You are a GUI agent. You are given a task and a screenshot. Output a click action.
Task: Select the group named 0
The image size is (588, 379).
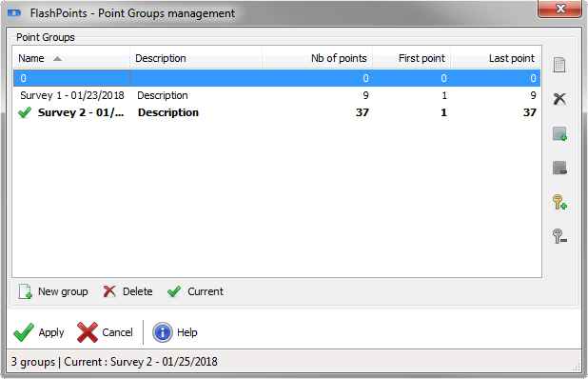277,78
